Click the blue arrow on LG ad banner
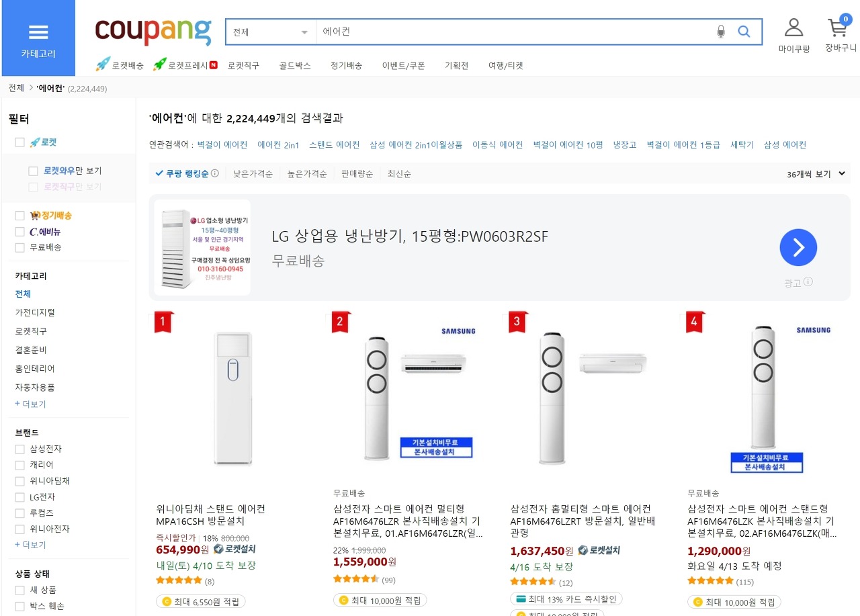Viewport: 860px width, 616px height. pyautogui.click(x=798, y=247)
